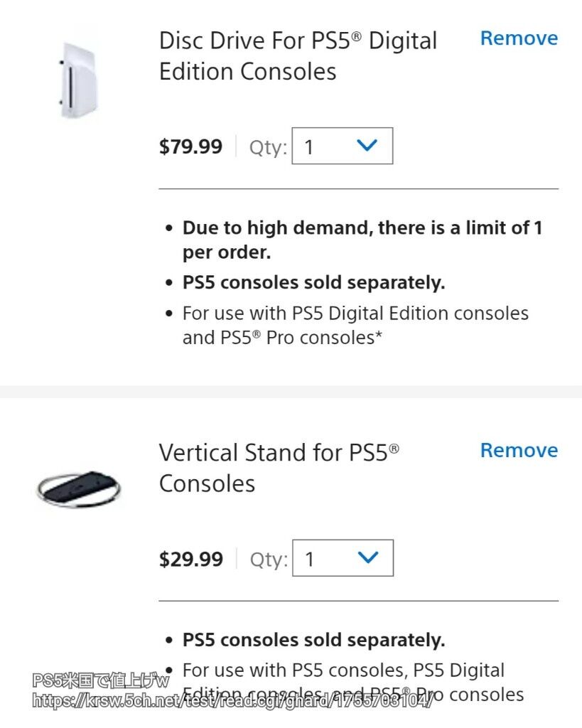This screenshot has height=728, width=582.
Task: Click the krsw.5ch.net URL watermark
Action: (232, 702)
